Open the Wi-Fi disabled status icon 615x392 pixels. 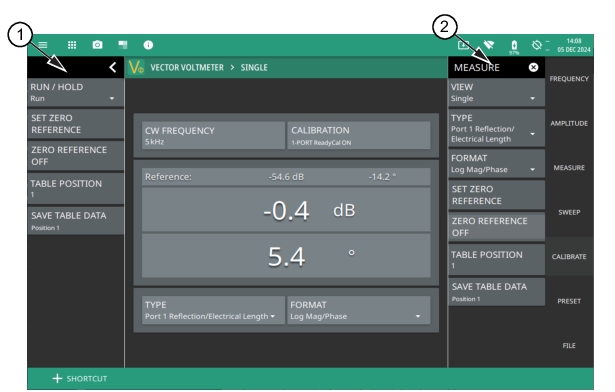click(489, 45)
